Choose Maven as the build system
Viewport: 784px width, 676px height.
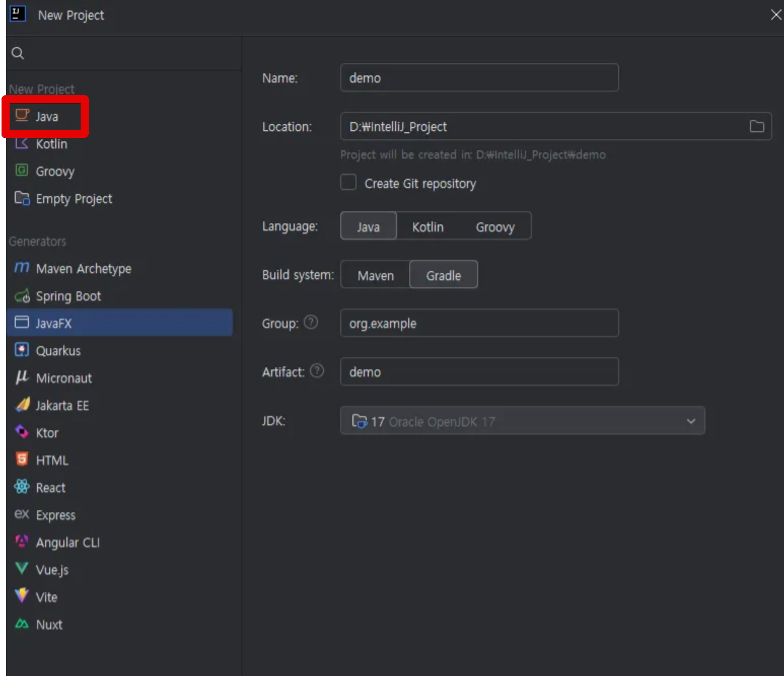pyautogui.click(x=375, y=275)
